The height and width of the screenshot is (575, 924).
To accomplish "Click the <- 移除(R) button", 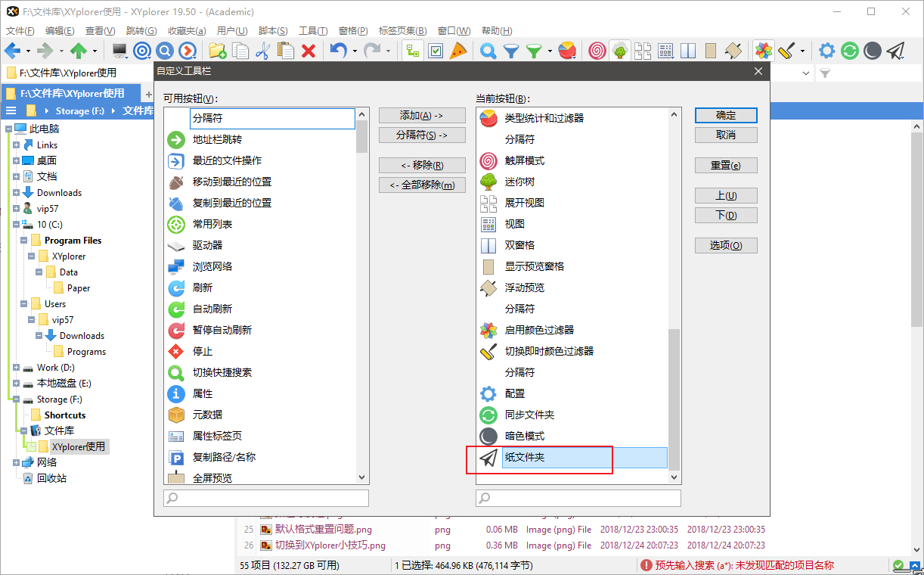I will [421, 165].
